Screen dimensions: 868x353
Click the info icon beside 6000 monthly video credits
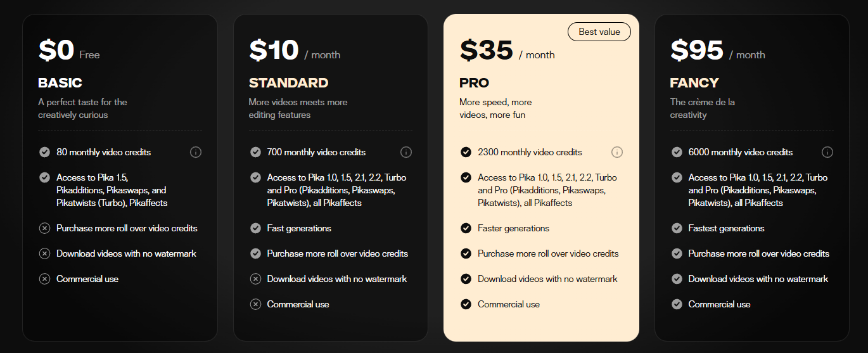827,152
